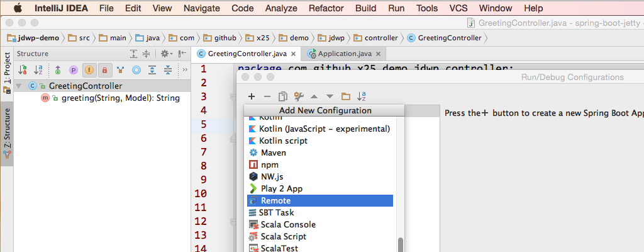Screen dimensions: 644x252
Task: Toggle Show Anonymous Classes icon
Action: (120, 71)
